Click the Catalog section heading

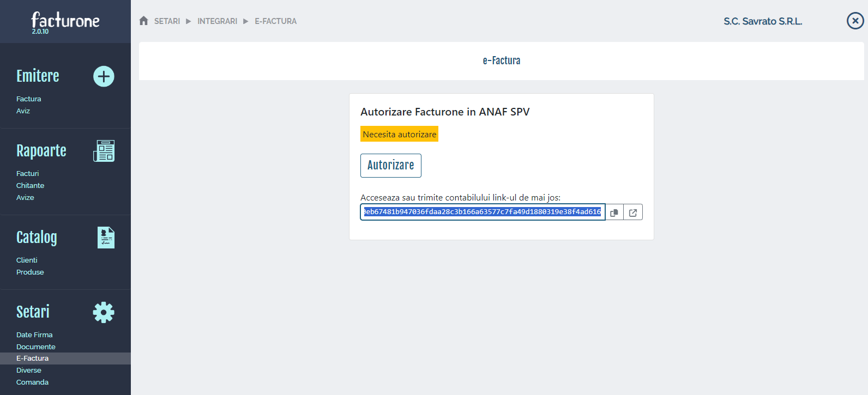(x=37, y=238)
